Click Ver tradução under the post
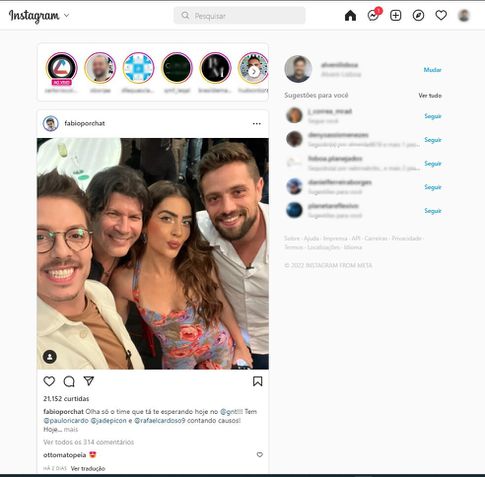This screenshot has width=485, height=477. (x=88, y=469)
